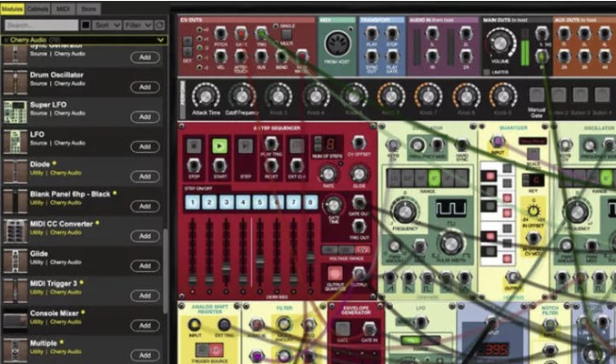The image size is (616, 364).
Task: Toggle sequencer step 7 on/off
Action: coord(294,202)
